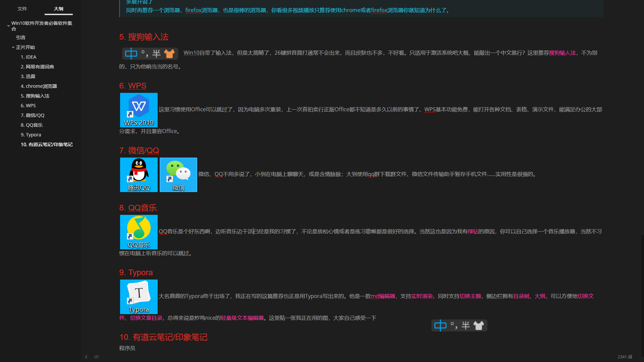Image resolution: width=644 pixels, height=362 pixels.
Task: Toggle Chinese/English mode in floating IME bar
Action: coord(440,325)
